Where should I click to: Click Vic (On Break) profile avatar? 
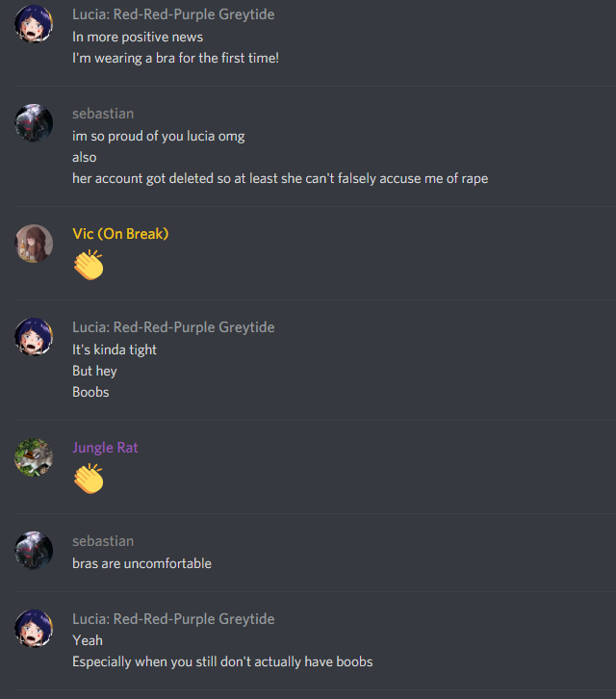click(x=34, y=244)
